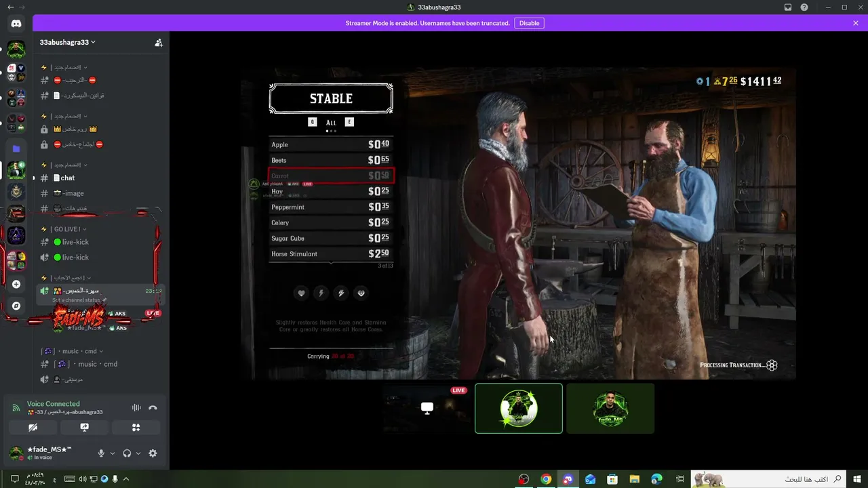
Task: Click the fade_MS user avatar in user panel
Action: point(16,453)
